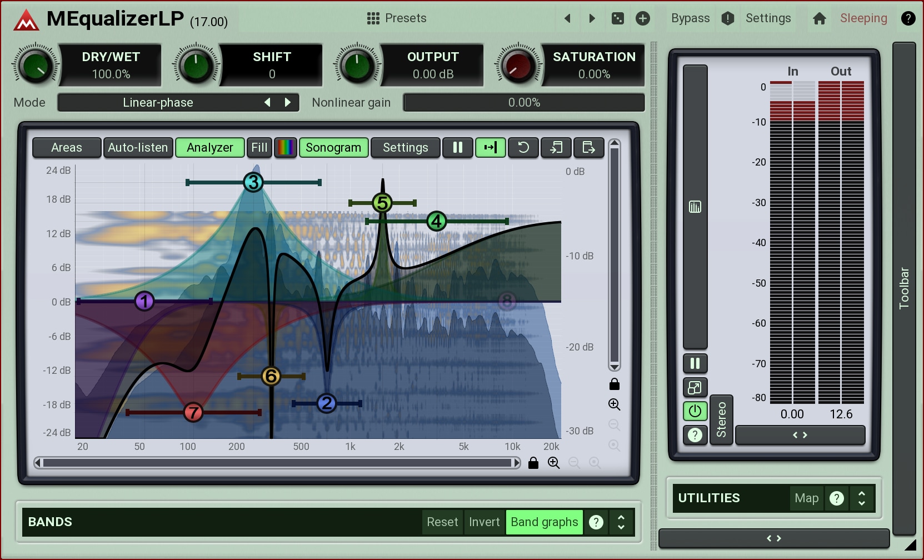Toggle the Band graphs option
Viewport: 924px width, 560px height.
pyautogui.click(x=544, y=522)
